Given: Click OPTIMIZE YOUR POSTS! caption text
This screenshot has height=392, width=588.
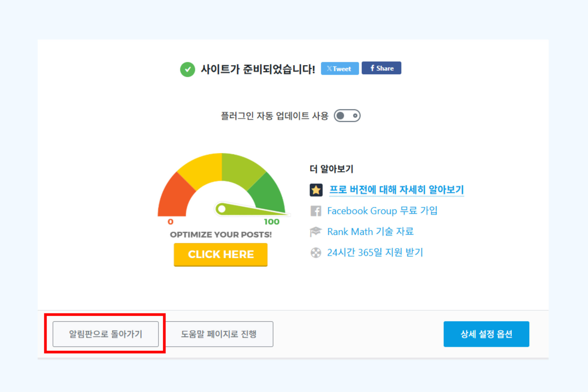Looking at the screenshot, I should (x=221, y=235).
